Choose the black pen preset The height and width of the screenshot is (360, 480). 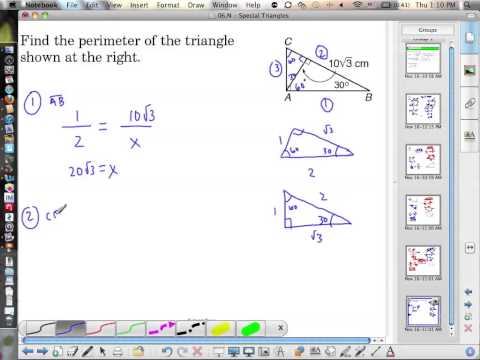[x=41, y=328]
